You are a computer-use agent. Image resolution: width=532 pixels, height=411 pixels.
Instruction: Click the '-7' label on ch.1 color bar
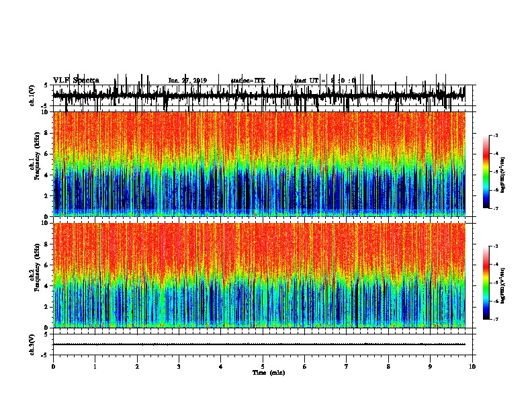point(495,208)
